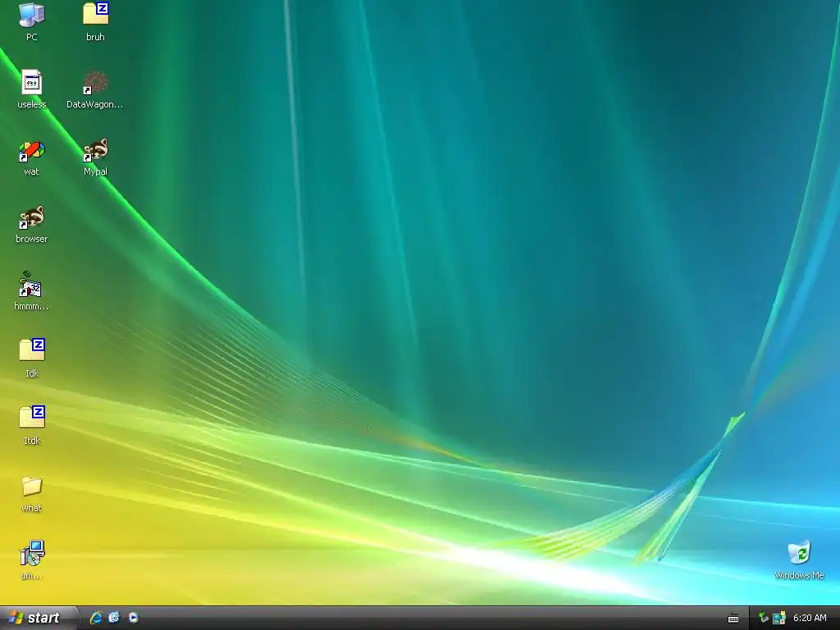The height and width of the screenshot is (630, 840).
Task: Click the Outlook Express quick launch icon
Action: pos(114,618)
